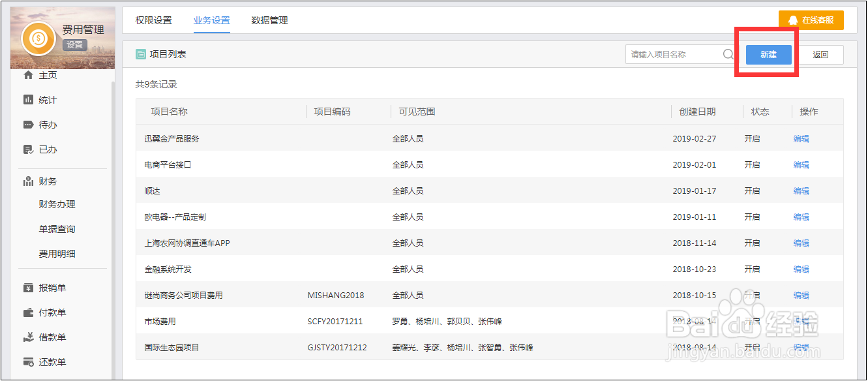868x381 pixels.
Task: Open 财务办理 in the sidebar
Action: click(57, 204)
